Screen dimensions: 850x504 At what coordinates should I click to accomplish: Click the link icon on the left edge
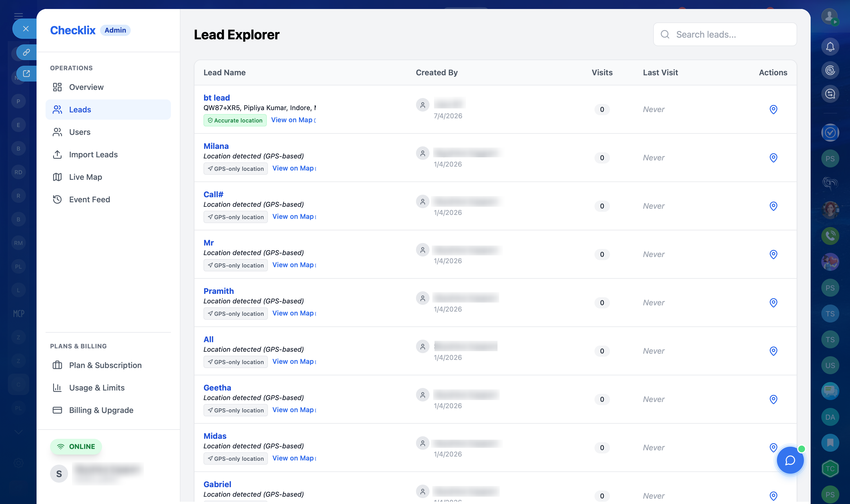(26, 52)
